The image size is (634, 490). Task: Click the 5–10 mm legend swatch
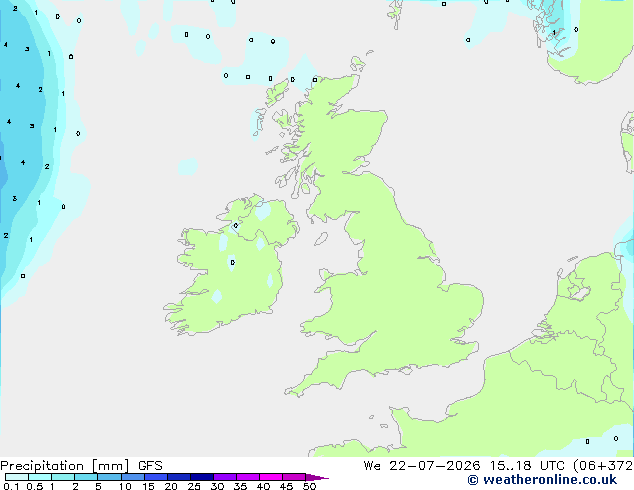tap(109, 477)
